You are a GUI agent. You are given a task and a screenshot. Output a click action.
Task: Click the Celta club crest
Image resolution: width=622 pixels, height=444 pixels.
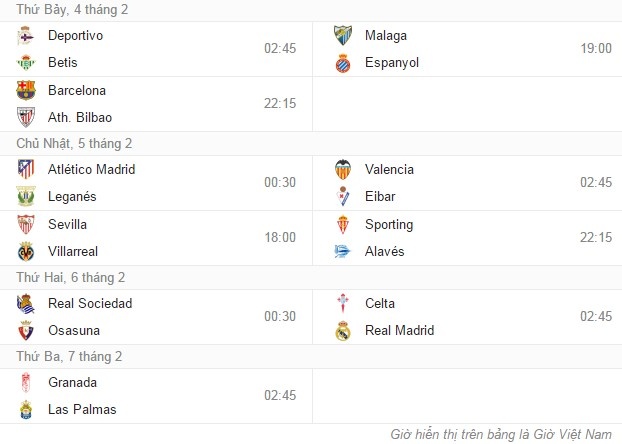pos(343,304)
